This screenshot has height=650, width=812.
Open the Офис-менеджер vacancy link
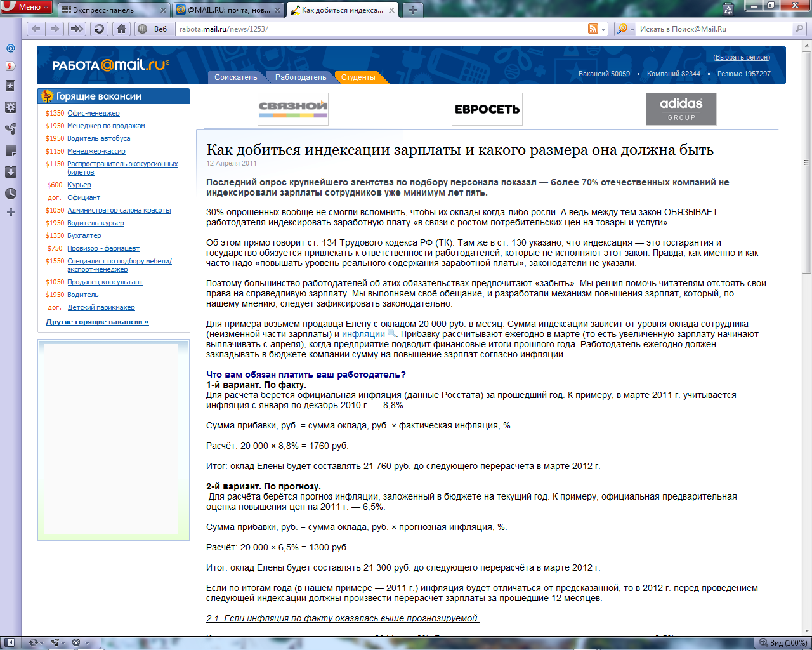click(93, 113)
